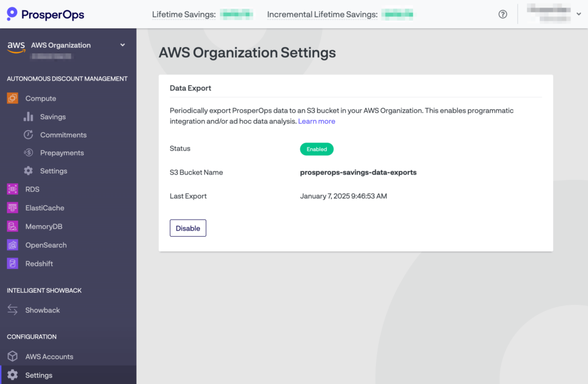The height and width of the screenshot is (384, 588).
Task: Click the AWS Organization name text
Action: coord(61,45)
